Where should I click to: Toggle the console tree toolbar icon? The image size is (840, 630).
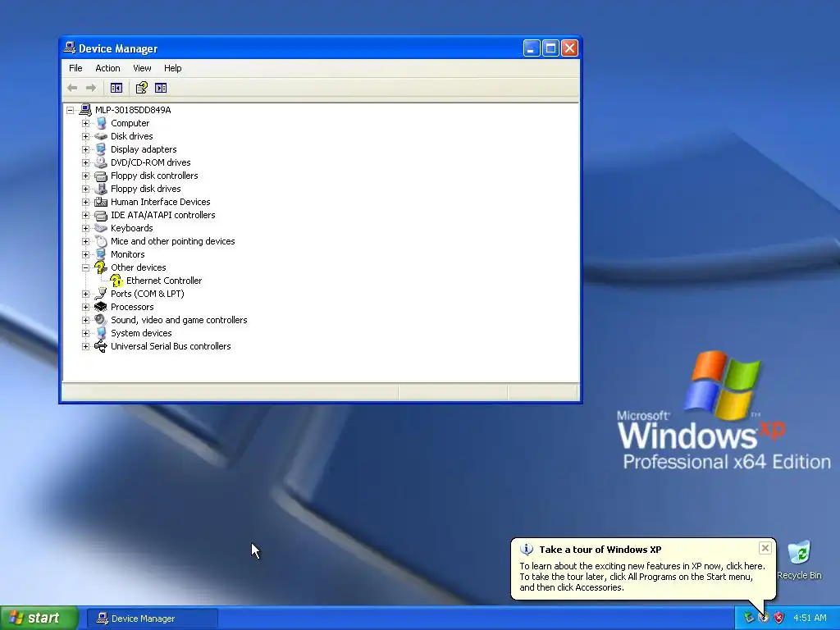[116, 88]
